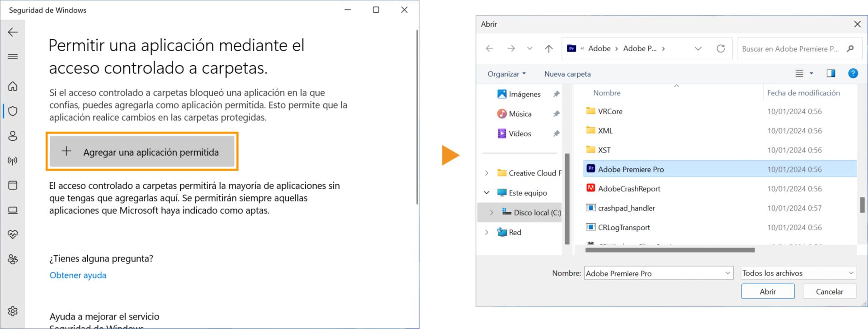Open the Organizar menu
Viewport: 868px width, 329px height.
tap(506, 74)
